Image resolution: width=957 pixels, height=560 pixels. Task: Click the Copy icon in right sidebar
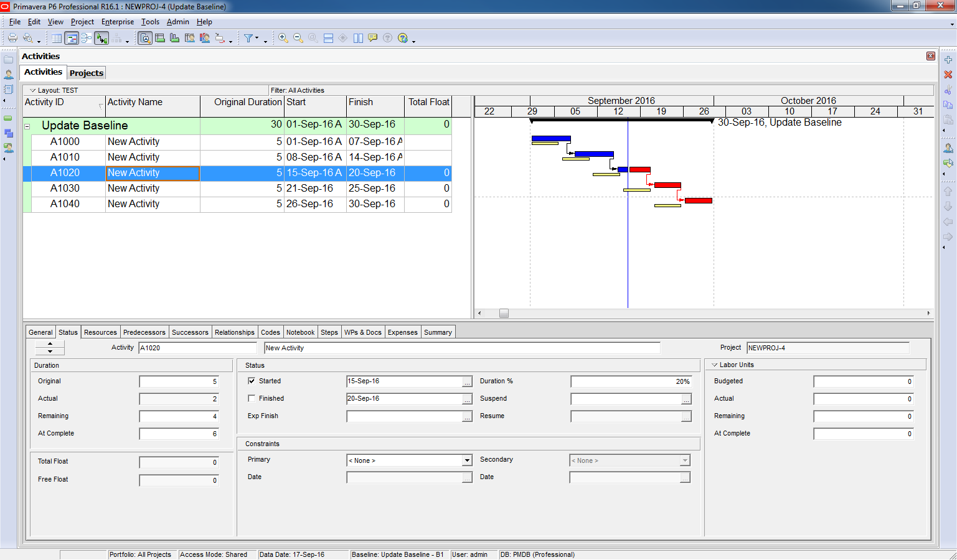pyautogui.click(x=948, y=105)
